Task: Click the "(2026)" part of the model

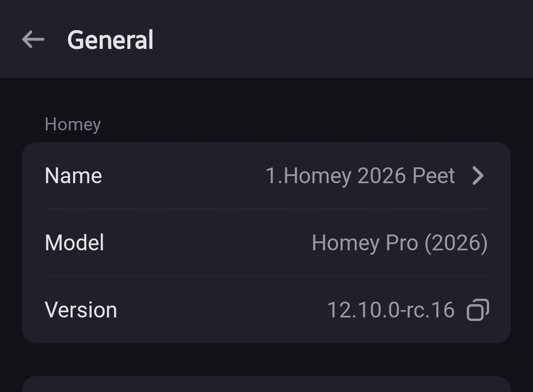Action: pos(456,243)
